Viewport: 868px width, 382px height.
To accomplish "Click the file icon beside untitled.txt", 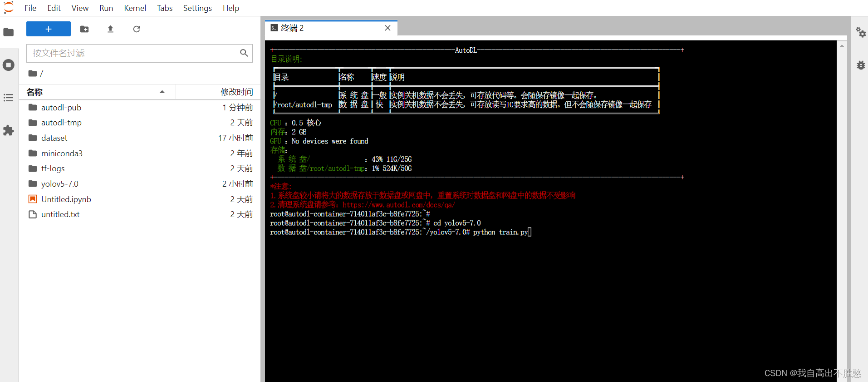I will click(x=33, y=214).
